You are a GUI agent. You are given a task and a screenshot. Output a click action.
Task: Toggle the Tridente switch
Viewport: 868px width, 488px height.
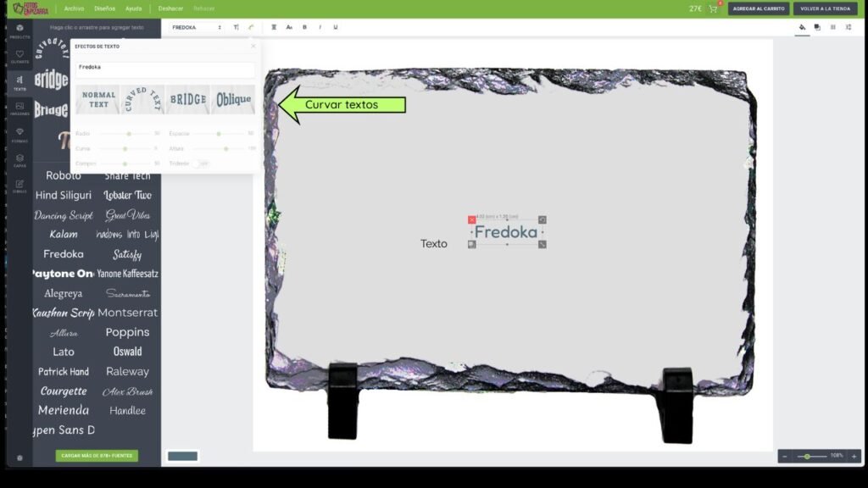[200, 164]
